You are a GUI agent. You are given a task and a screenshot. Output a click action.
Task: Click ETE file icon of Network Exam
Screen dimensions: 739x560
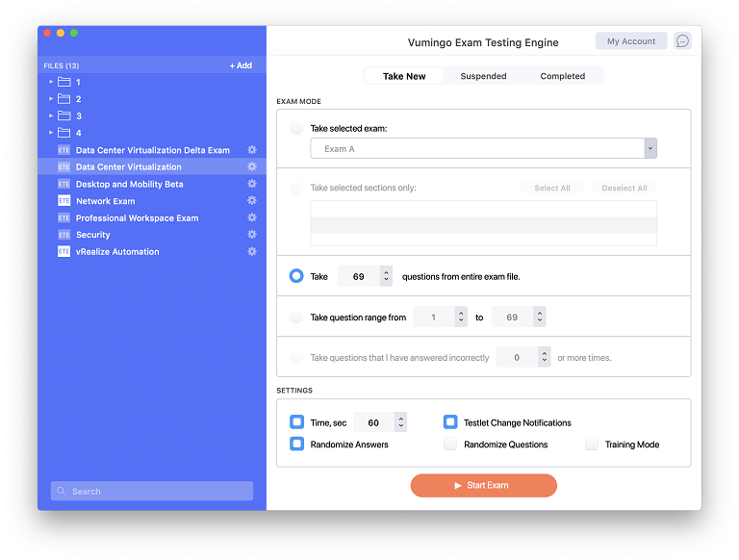(64, 201)
